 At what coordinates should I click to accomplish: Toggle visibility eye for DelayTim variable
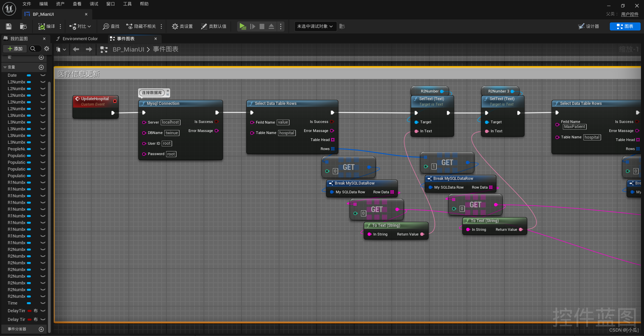[43, 311]
